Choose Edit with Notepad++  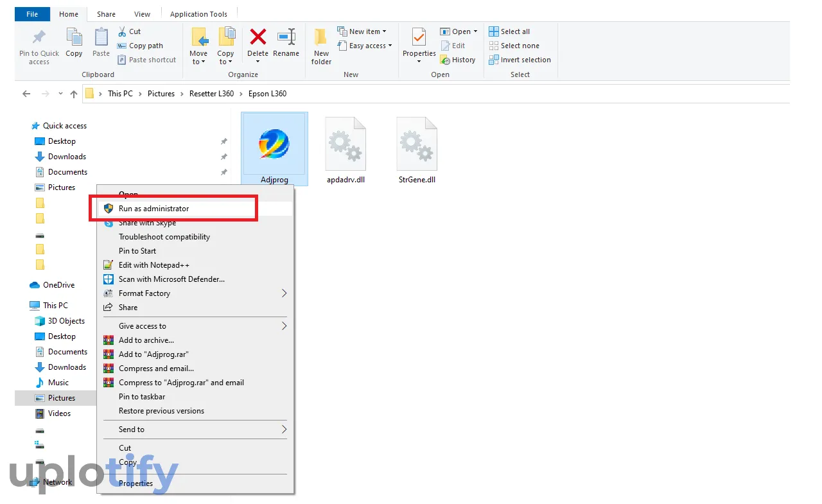[x=196, y=265]
